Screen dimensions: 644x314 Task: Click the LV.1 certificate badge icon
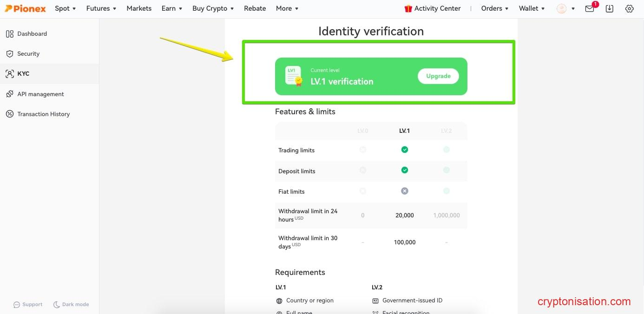click(x=293, y=76)
